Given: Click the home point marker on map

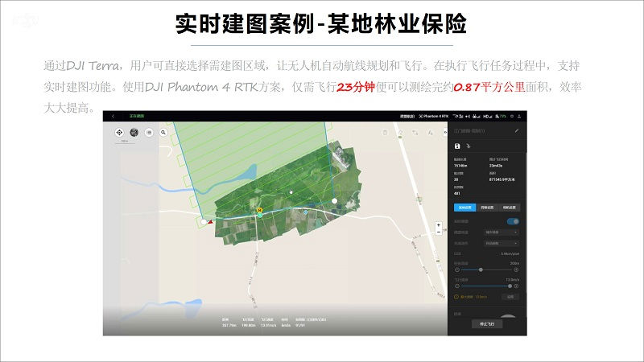Looking at the screenshot, I should (x=260, y=209).
